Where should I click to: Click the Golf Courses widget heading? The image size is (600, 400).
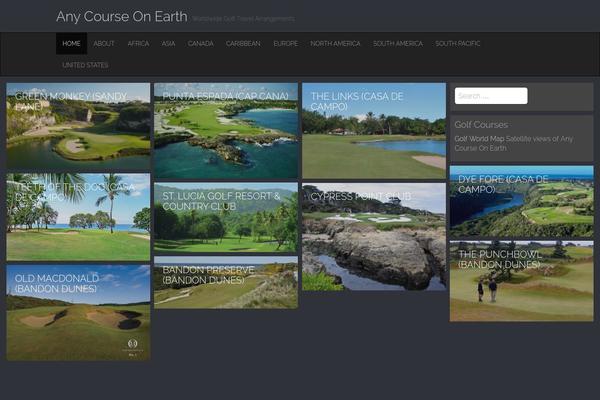pyautogui.click(x=481, y=125)
